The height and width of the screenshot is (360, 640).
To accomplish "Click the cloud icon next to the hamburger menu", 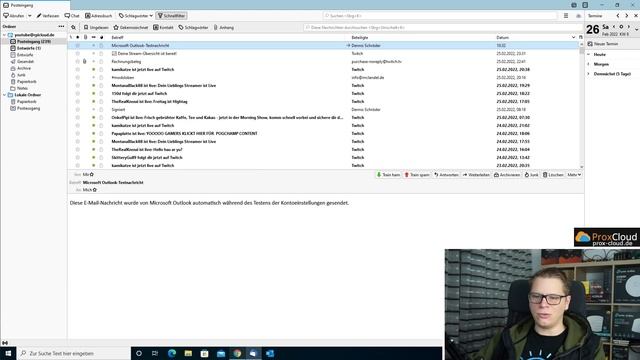I will [x=578, y=16].
